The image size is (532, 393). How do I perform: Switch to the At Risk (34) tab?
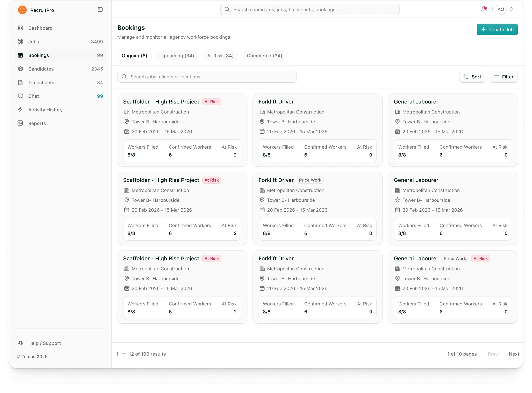pyautogui.click(x=220, y=56)
